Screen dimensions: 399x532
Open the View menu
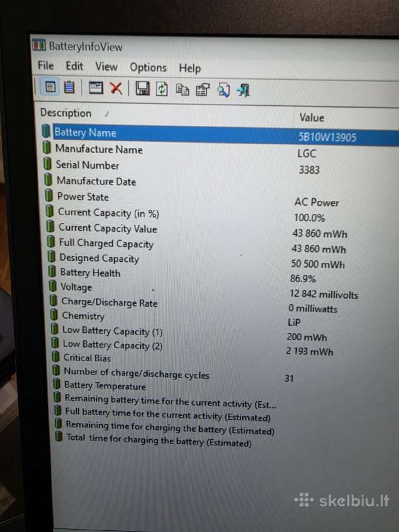coord(106,66)
